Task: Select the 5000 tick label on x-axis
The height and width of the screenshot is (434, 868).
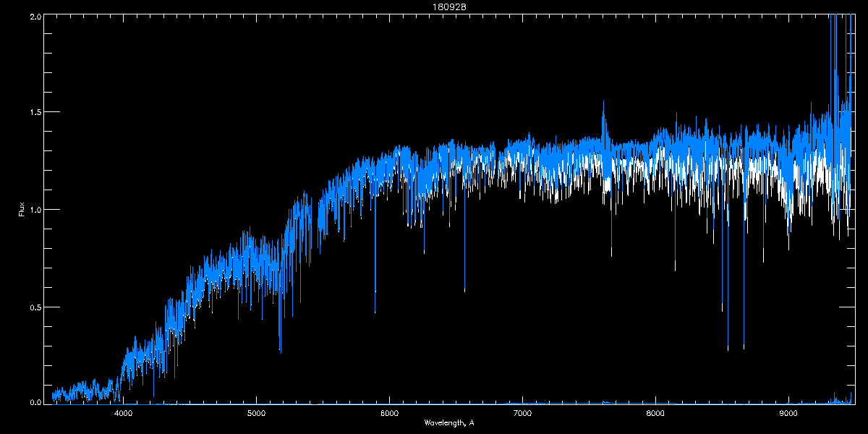Action: click(257, 413)
